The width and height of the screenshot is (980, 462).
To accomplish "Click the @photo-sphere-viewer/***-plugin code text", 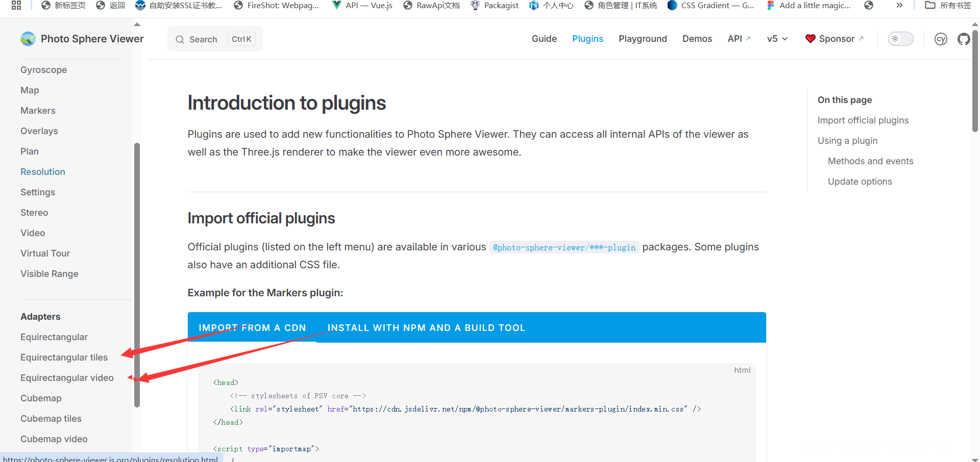I will tap(564, 247).
